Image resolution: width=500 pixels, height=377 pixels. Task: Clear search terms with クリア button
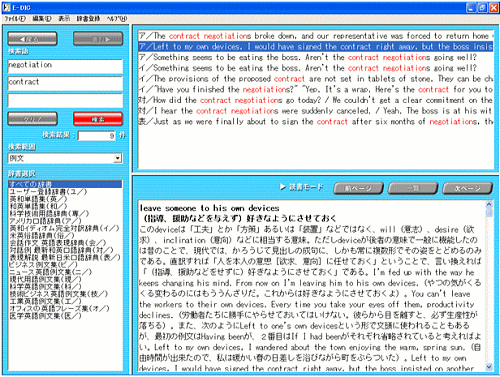click(x=32, y=119)
